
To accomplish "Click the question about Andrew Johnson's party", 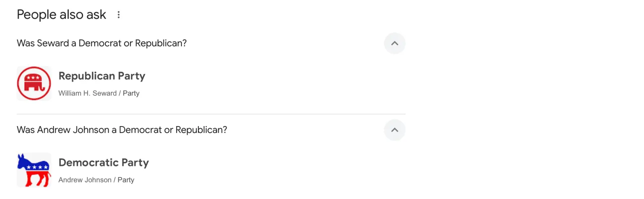I will coord(122,130).
